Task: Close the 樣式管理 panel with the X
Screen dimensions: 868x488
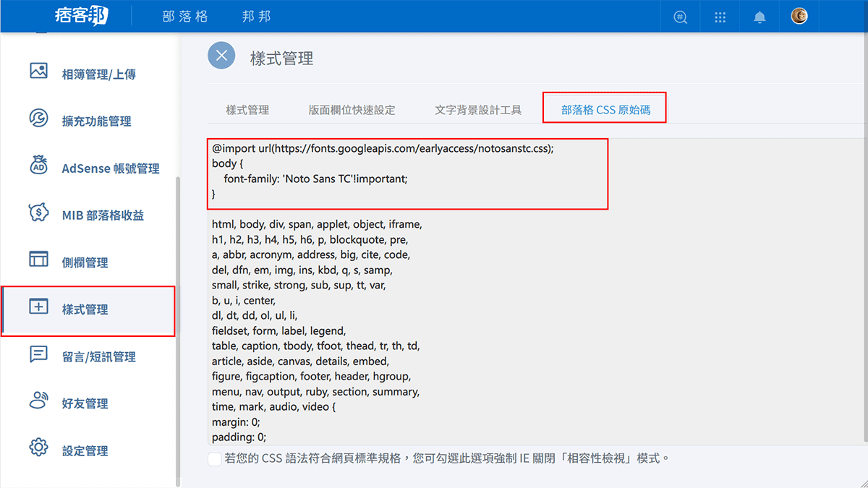Action: click(x=221, y=55)
